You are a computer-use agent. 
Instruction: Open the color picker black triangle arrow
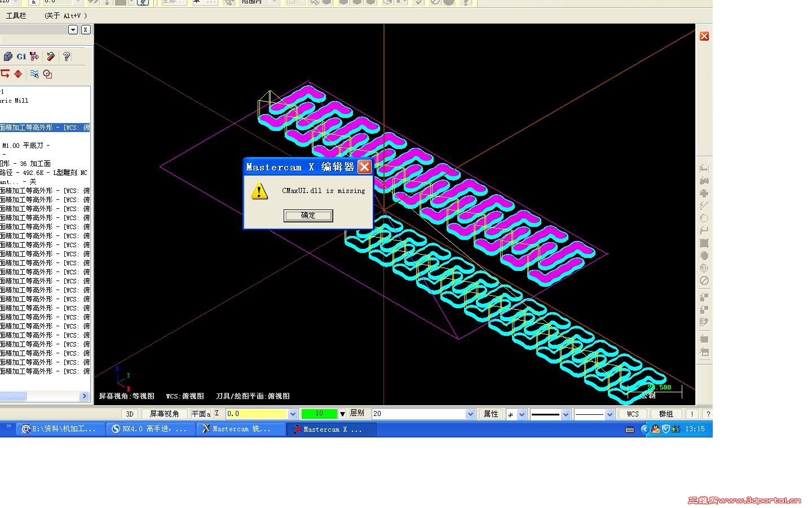[x=342, y=414]
